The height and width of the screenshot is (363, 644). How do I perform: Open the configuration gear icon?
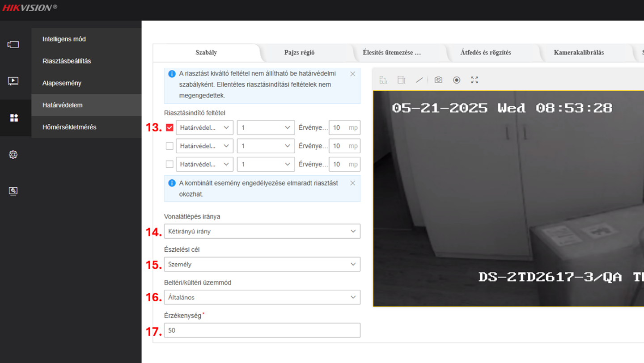coord(13,155)
